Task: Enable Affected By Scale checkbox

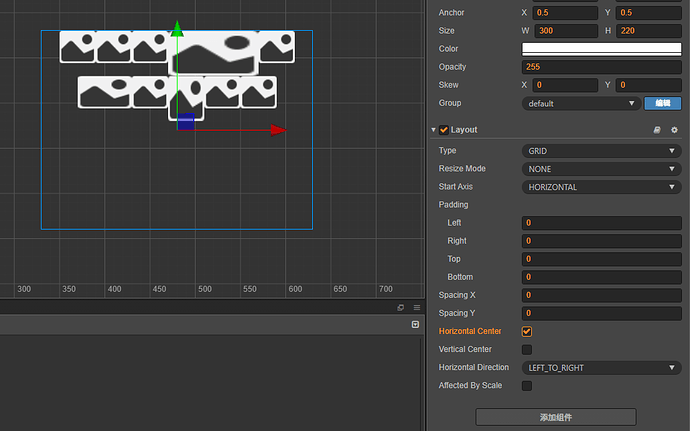Action: tap(527, 386)
